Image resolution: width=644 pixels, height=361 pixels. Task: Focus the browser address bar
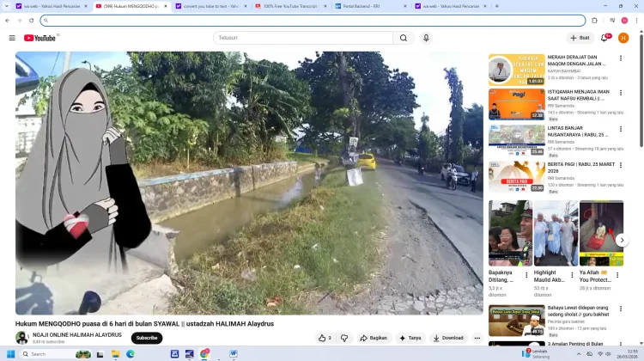313,20
